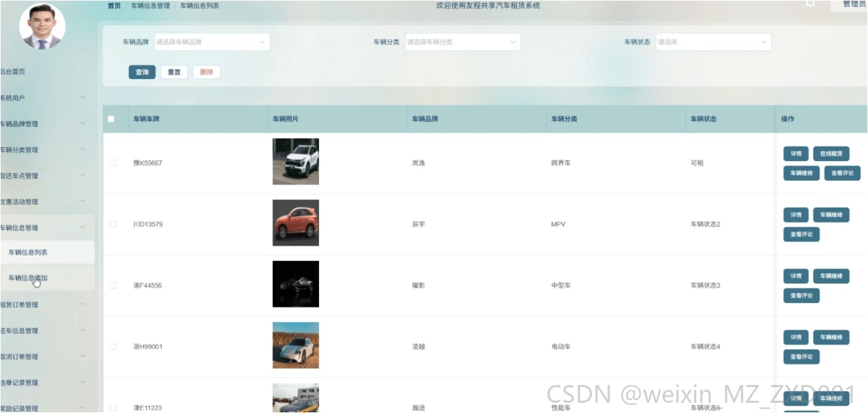The height and width of the screenshot is (413, 868).
Task: Click the 重置 reset button
Action: [174, 72]
